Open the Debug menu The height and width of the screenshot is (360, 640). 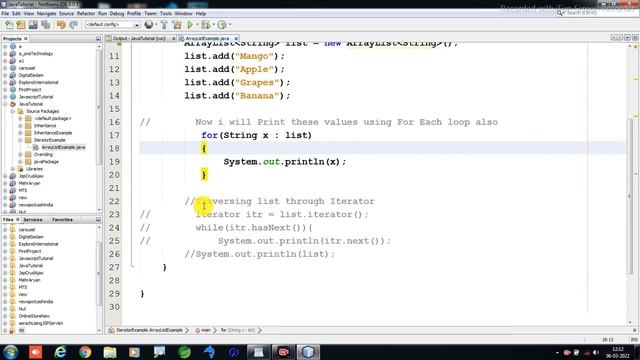coord(117,13)
